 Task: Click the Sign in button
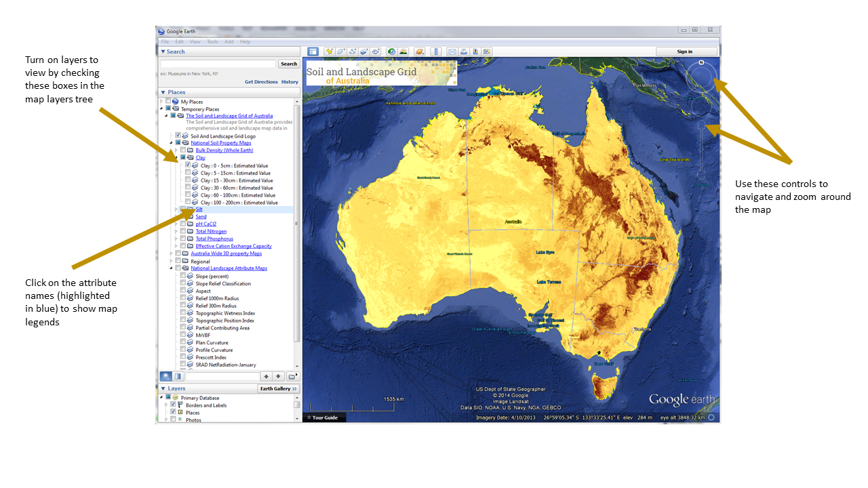(x=685, y=52)
